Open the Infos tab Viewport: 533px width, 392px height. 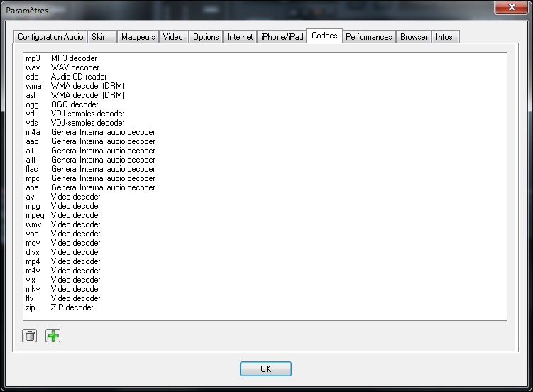[x=445, y=37]
